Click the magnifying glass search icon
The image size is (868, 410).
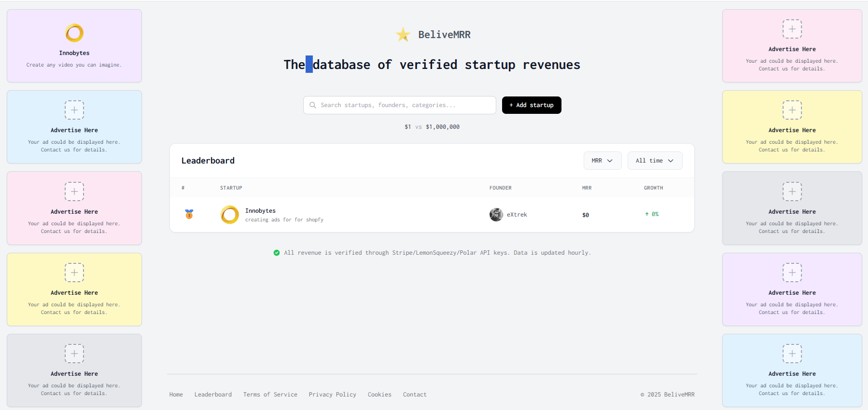[x=313, y=105]
